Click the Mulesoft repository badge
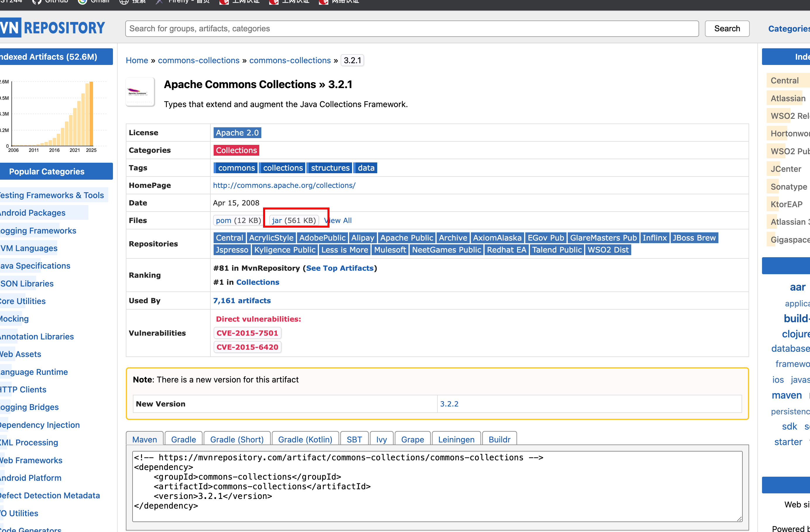Image resolution: width=810 pixels, height=532 pixels. coord(390,250)
